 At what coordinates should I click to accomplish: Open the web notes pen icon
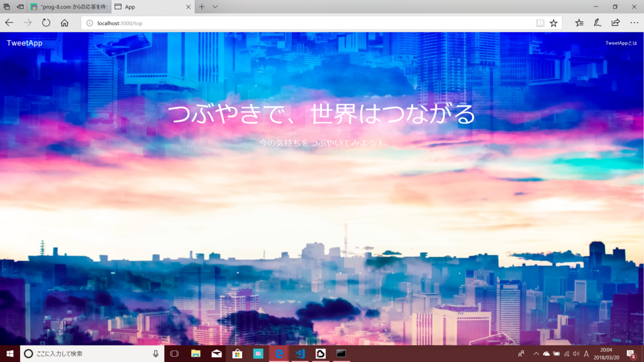click(597, 23)
